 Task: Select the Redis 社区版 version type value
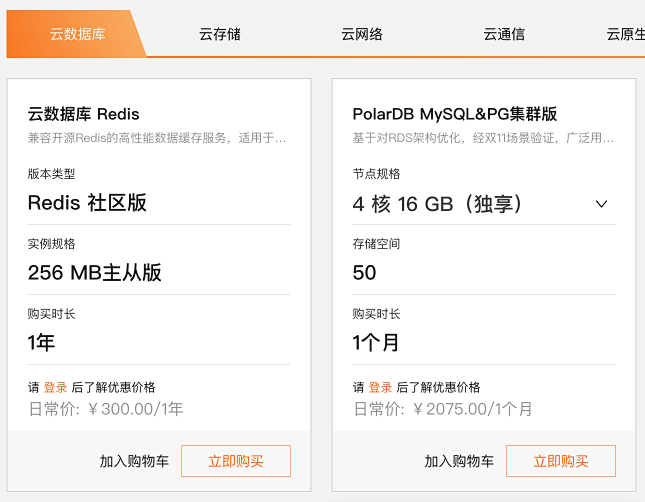tap(87, 203)
